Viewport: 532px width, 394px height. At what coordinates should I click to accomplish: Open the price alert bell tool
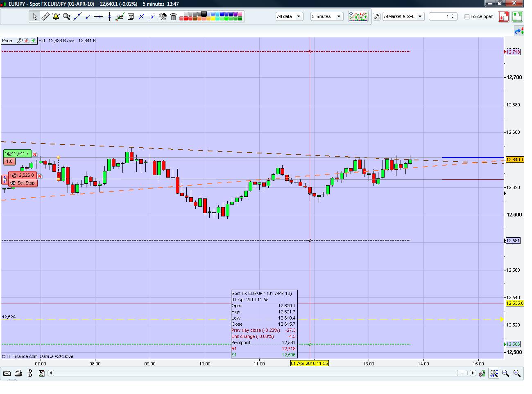tap(56, 17)
